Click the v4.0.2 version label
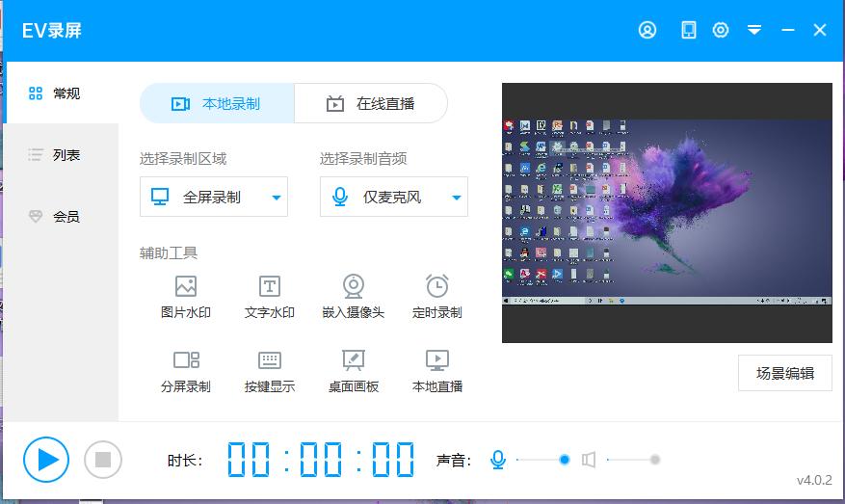Screen dimensions: 845x504 814,480
